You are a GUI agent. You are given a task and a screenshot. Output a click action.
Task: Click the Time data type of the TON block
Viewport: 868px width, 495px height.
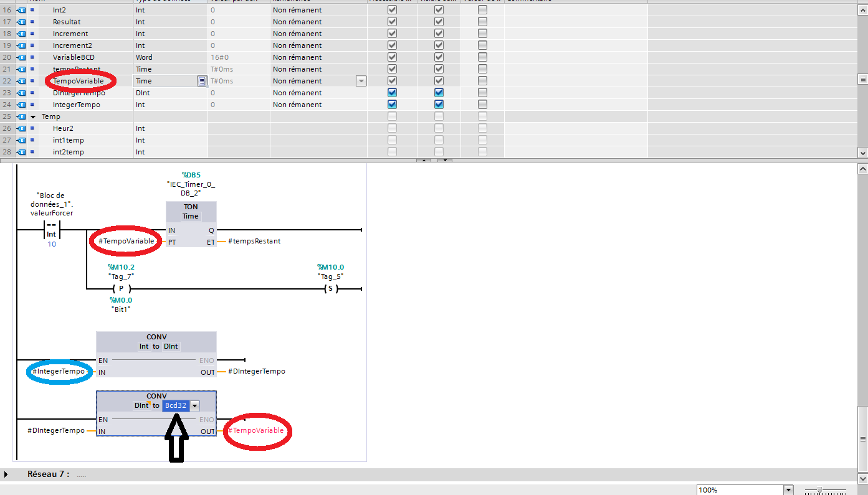coord(191,216)
